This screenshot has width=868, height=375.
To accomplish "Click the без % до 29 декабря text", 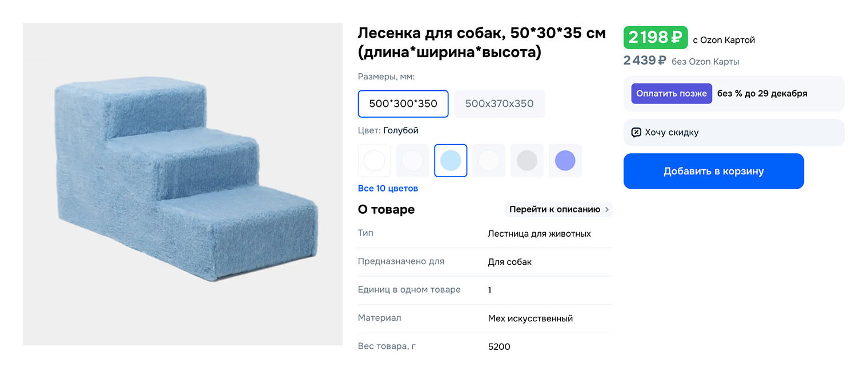I will point(762,94).
